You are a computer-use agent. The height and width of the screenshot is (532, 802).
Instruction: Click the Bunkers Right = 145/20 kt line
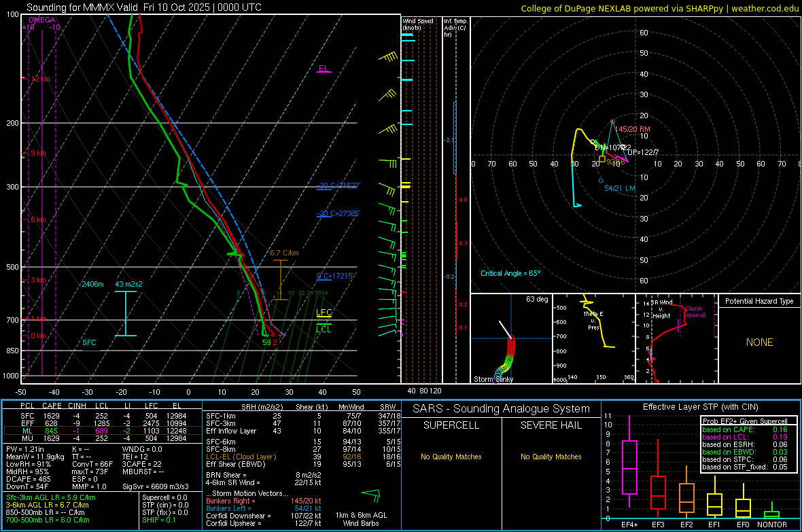click(x=264, y=501)
